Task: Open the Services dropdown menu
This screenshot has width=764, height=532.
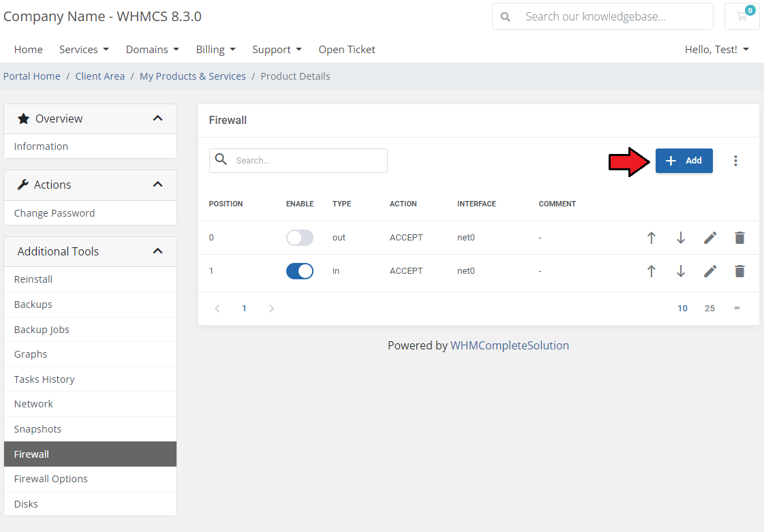Action: pos(84,50)
